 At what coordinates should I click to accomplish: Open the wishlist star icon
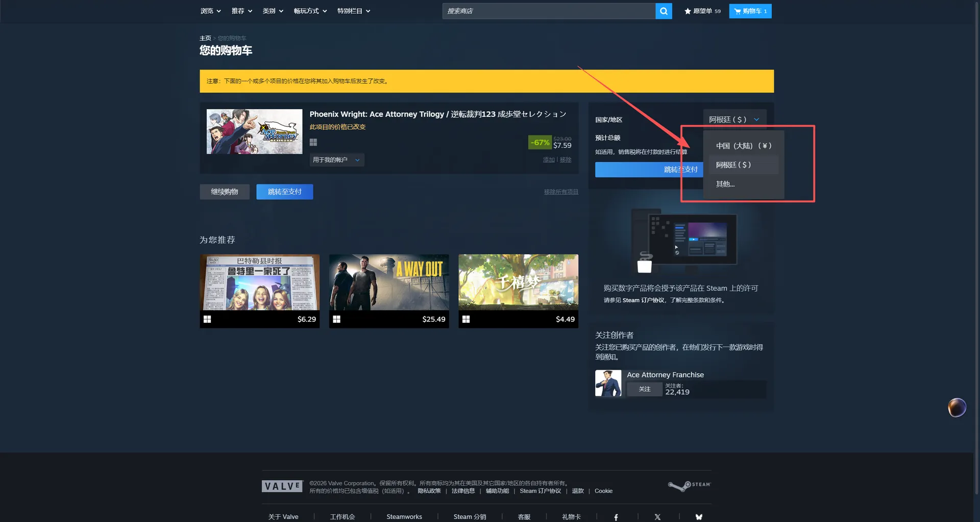688,11
